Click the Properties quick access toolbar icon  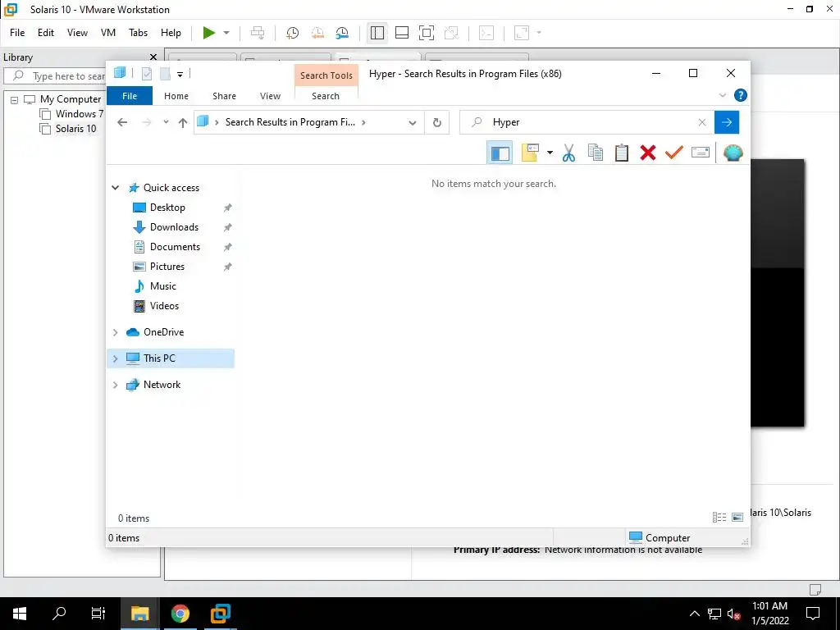coord(147,73)
